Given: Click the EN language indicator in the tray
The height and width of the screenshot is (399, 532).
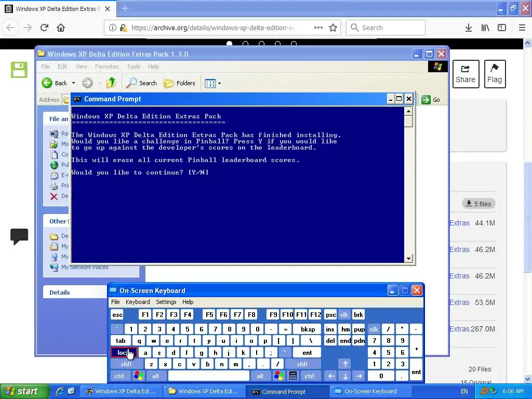Looking at the screenshot, I should 464,391.
